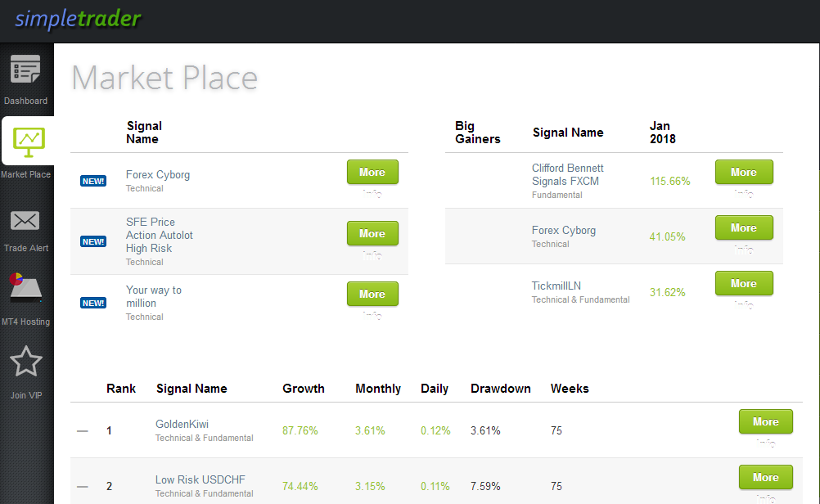The image size is (820, 504).
Task: Click the Market Place page title
Action: tap(164, 78)
